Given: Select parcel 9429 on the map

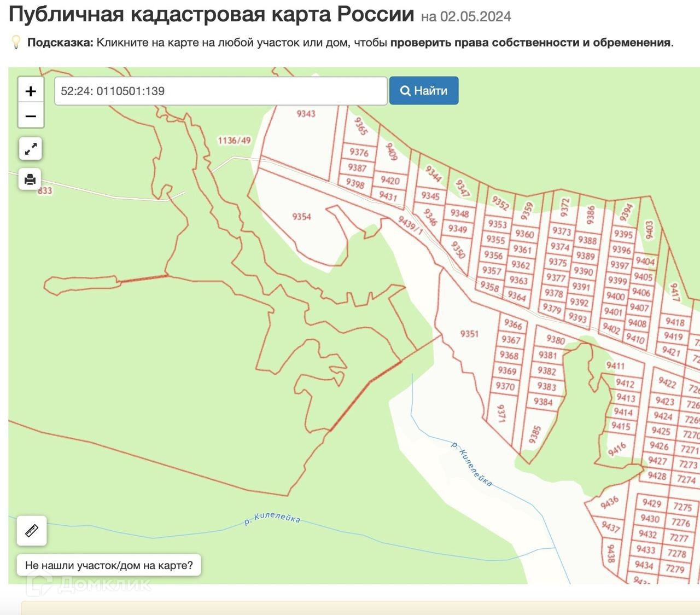Looking at the screenshot, I should [x=651, y=503].
